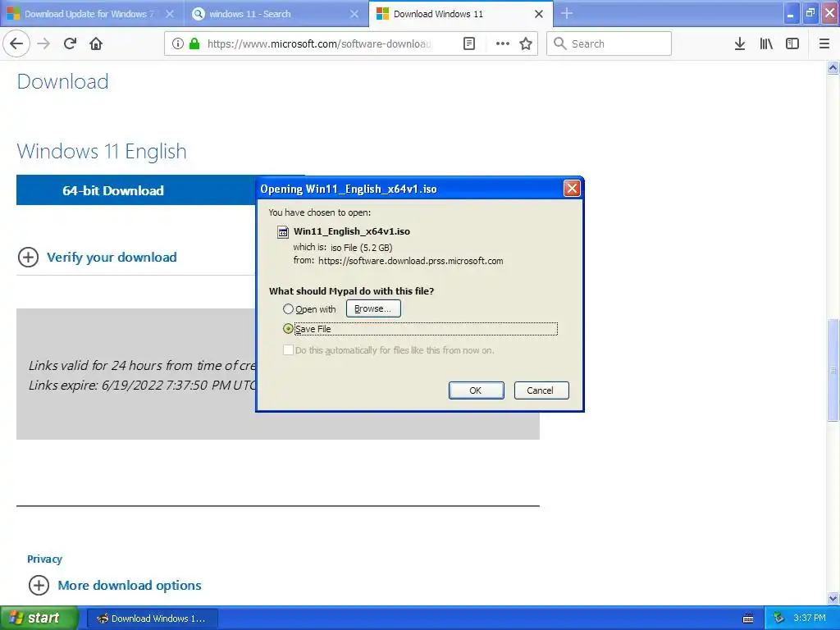Close the Opening Win11_English_x64v1.iso dialog
840x630 pixels.
click(x=572, y=189)
